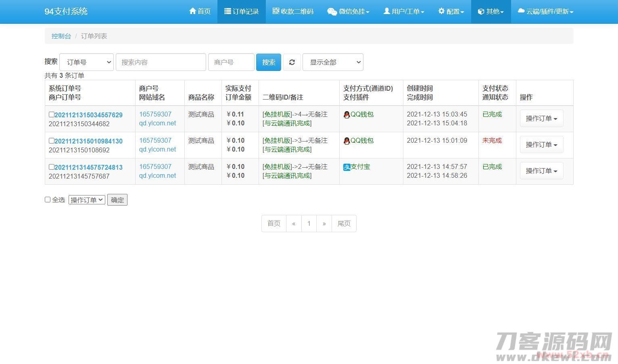Tick the checkbox for order 2021121315010984130

[51, 141]
